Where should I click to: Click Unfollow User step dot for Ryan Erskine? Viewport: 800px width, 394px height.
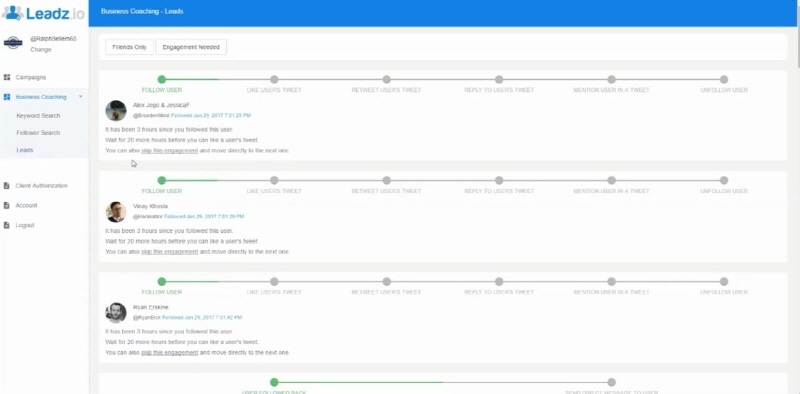[x=723, y=281]
